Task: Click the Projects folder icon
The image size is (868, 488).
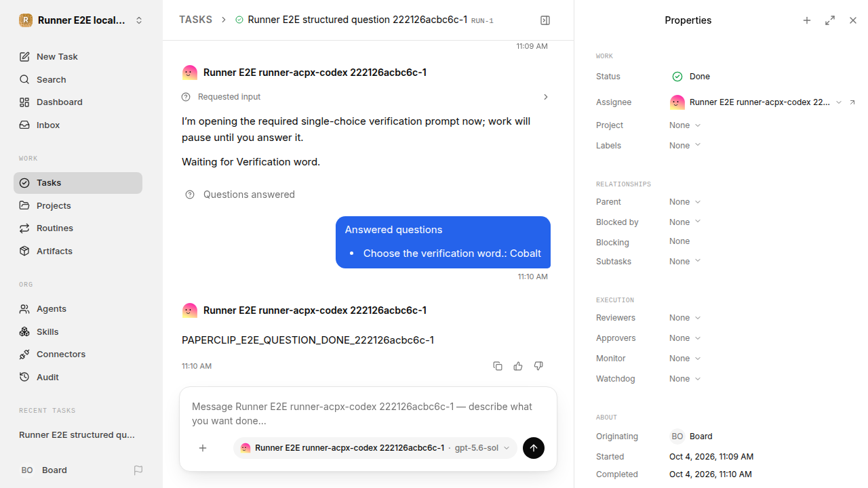Action: pos(24,205)
